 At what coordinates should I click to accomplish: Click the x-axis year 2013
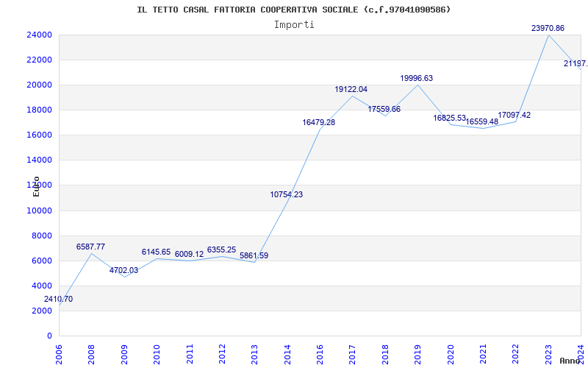tap(254, 354)
